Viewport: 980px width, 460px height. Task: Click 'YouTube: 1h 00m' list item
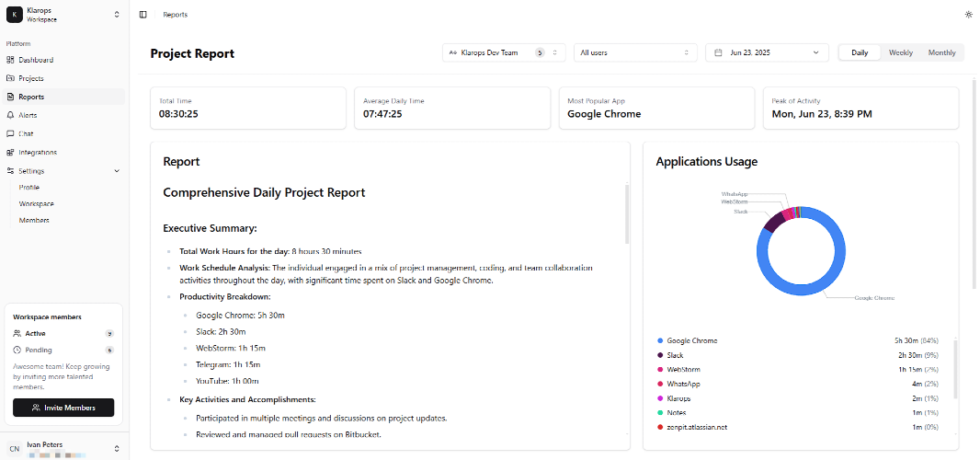[227, 381]
